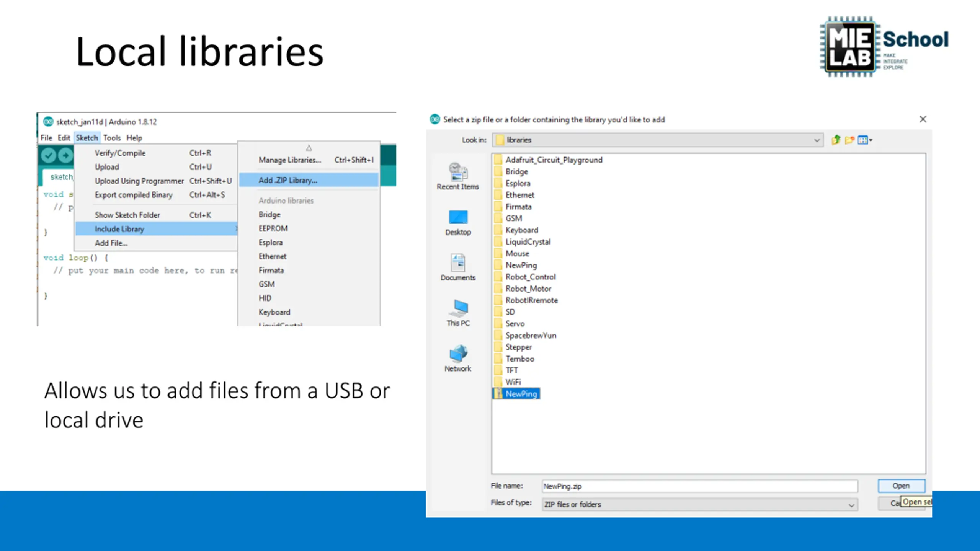Select This PC in the sidebar

click(458, 313)
